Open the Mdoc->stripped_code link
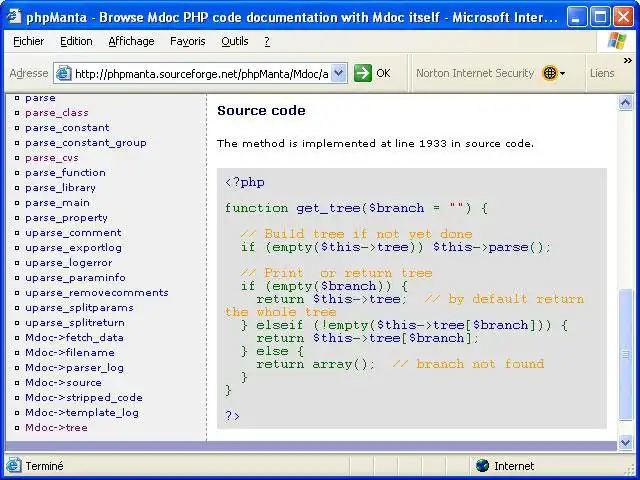Screen dimensions: 640x480 pyautogui.click(x=84, y=398)
